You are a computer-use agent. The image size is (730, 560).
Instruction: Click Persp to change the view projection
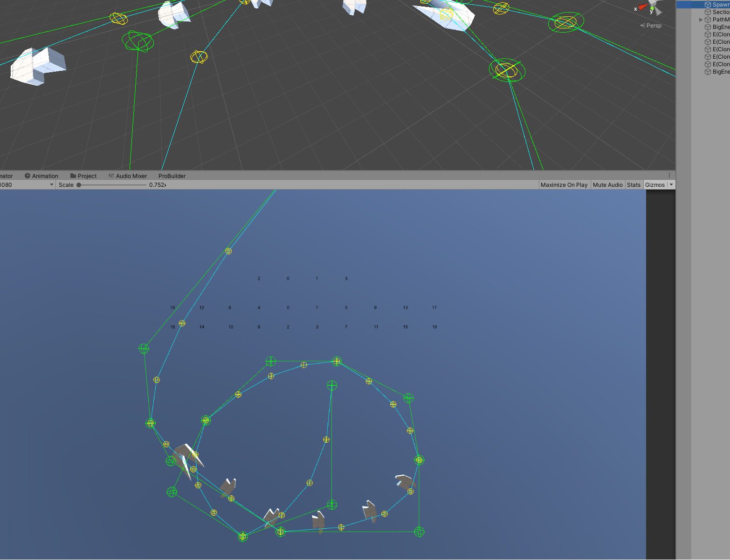(654, 26)
